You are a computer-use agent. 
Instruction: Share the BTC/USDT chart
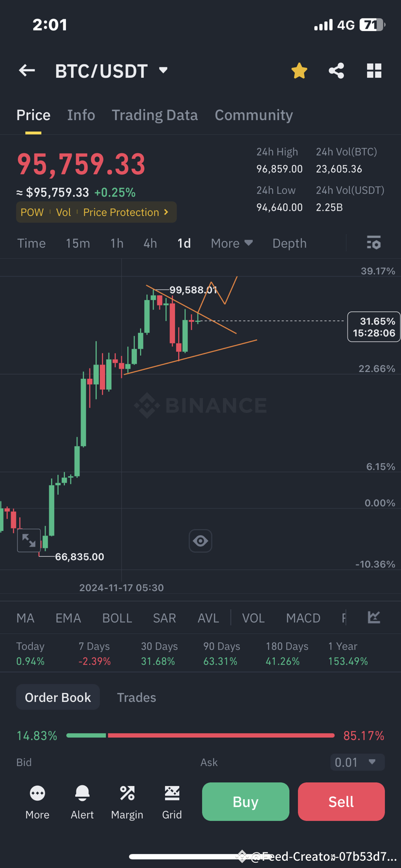pos(336,70)
